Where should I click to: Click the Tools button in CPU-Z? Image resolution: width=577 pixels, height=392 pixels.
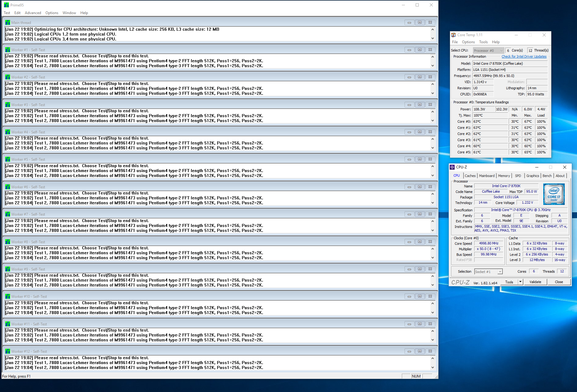click(509, 282)
